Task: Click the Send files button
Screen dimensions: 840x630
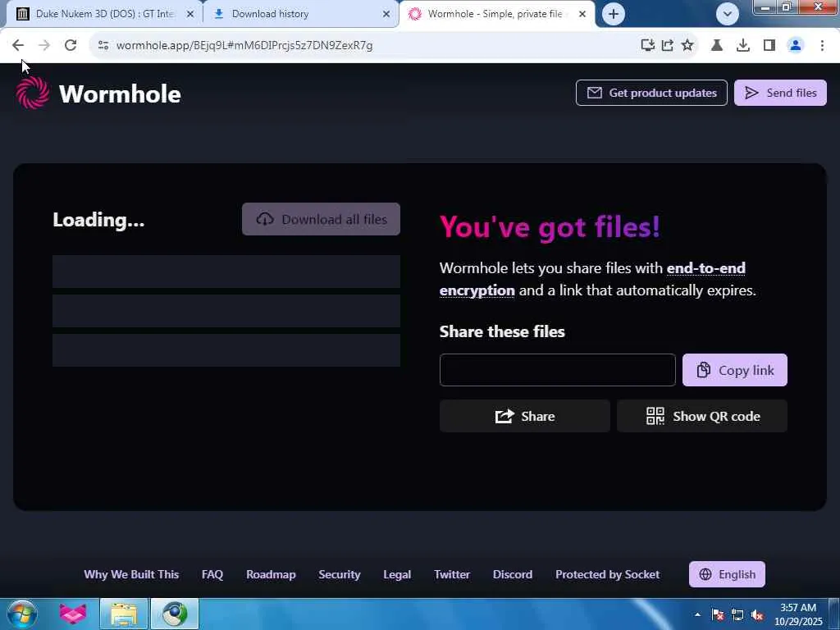Action: point(780,93)
